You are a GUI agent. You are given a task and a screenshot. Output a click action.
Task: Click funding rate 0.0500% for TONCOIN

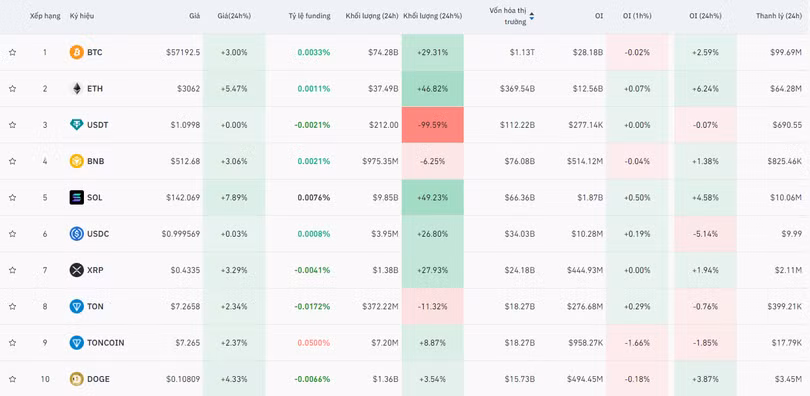coord(314,342)
